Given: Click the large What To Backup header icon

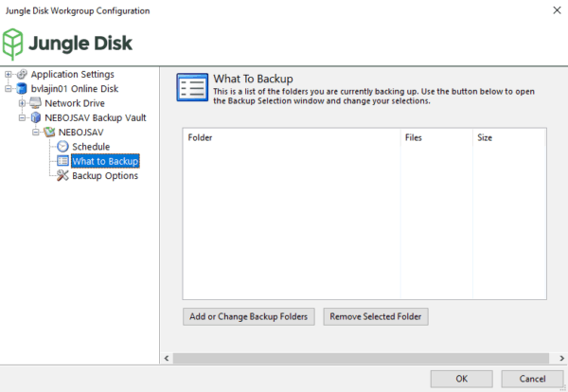Looking at the screenshot, I should coord(192,87).
